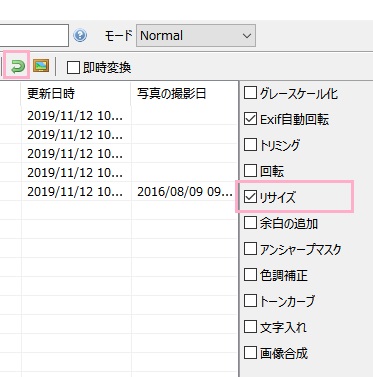Sort by the 更新日時 column header
This screenshot has width=373, height=377.
[x=76, y=94]
